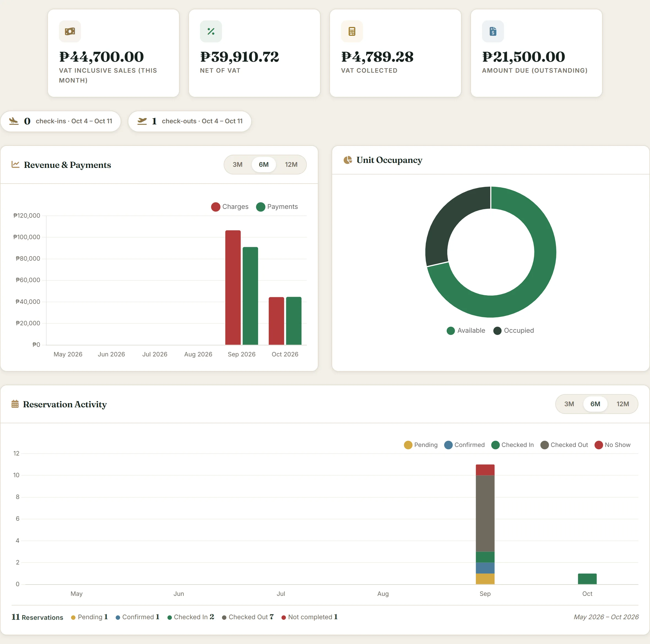Click the Sep 2026 green Payments bar
The width and height of the screenshot is (650, 644).
pyautogui.click(x=250, y=296)
